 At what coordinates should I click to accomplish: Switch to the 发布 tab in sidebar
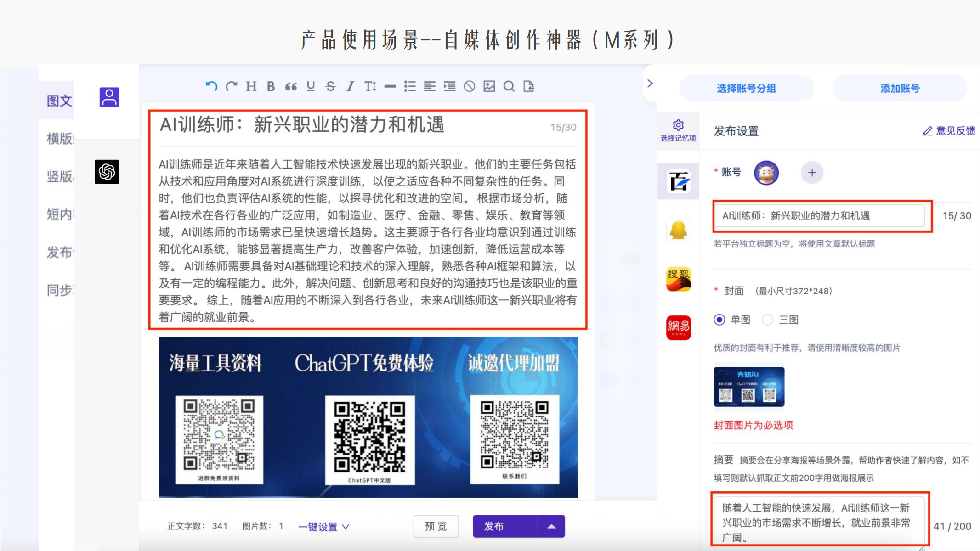point(60,252)
